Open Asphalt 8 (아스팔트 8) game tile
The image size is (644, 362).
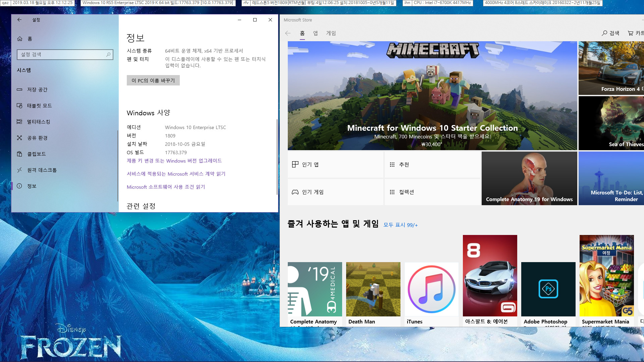pos(490,281)
